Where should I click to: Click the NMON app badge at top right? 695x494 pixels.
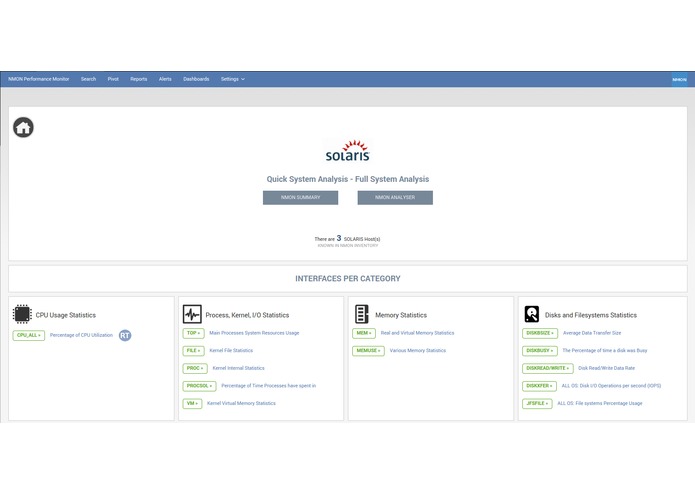[679, 79]
